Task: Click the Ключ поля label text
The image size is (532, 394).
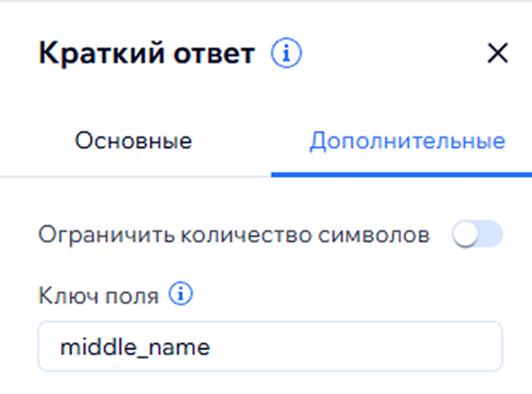Action: click(98, 296)
